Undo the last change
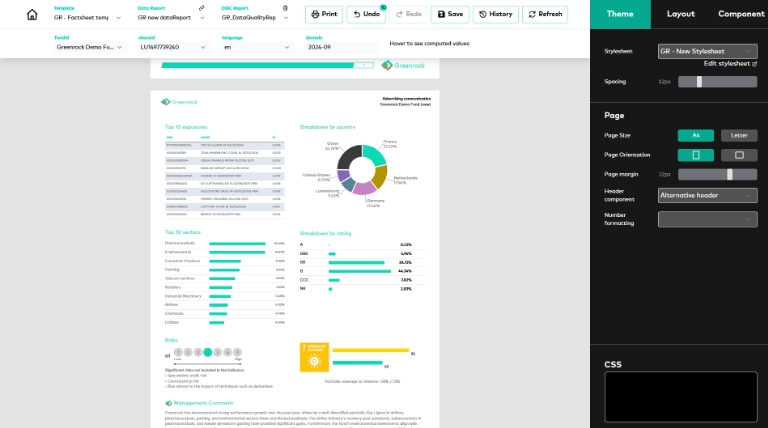This screenshot has height=428, width=768. (366, 15)
